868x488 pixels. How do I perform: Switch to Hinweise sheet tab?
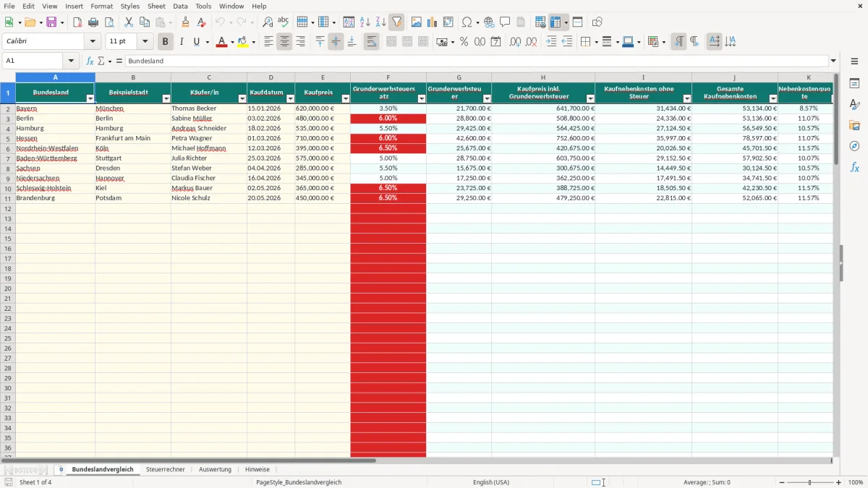pyautogui.click(x=257, y=469)
